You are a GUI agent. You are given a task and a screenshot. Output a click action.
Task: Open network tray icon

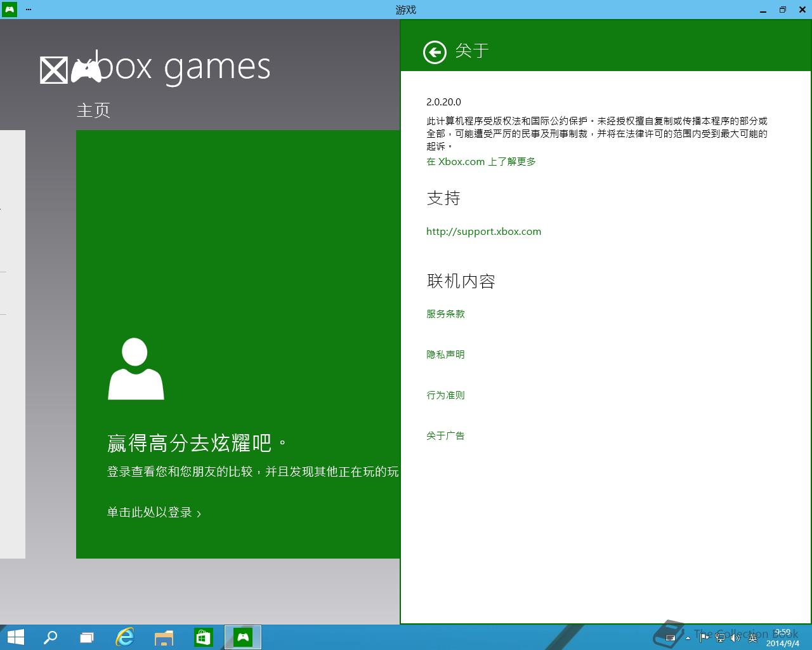(x=720, y=637)
